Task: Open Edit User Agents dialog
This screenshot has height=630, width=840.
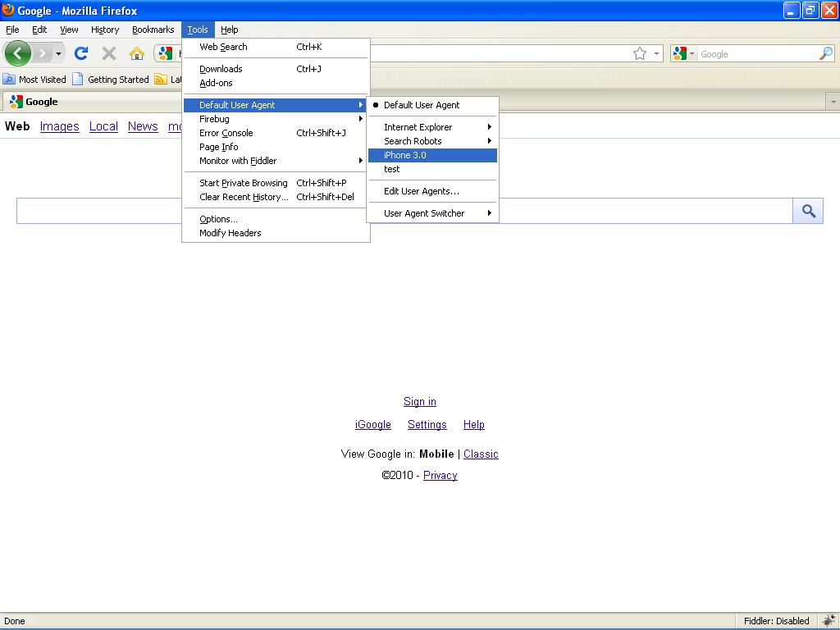Action: pos(421,191)
